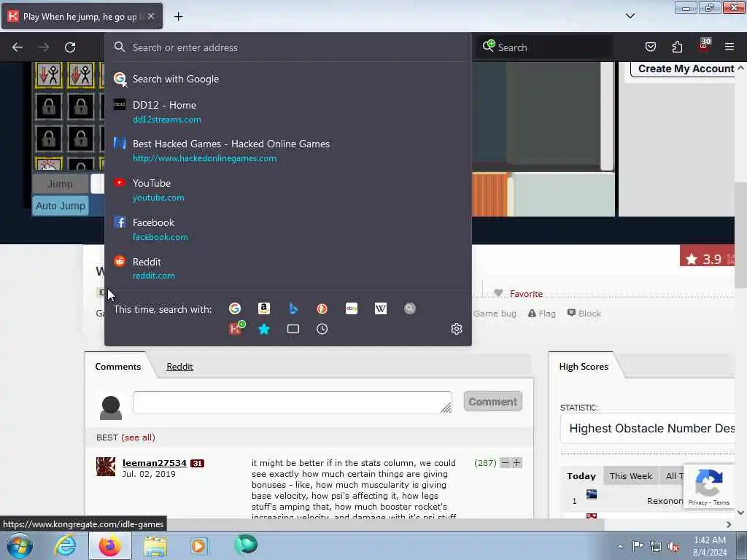
Task: Search open tabs with the tab icon
Action: 293,329
